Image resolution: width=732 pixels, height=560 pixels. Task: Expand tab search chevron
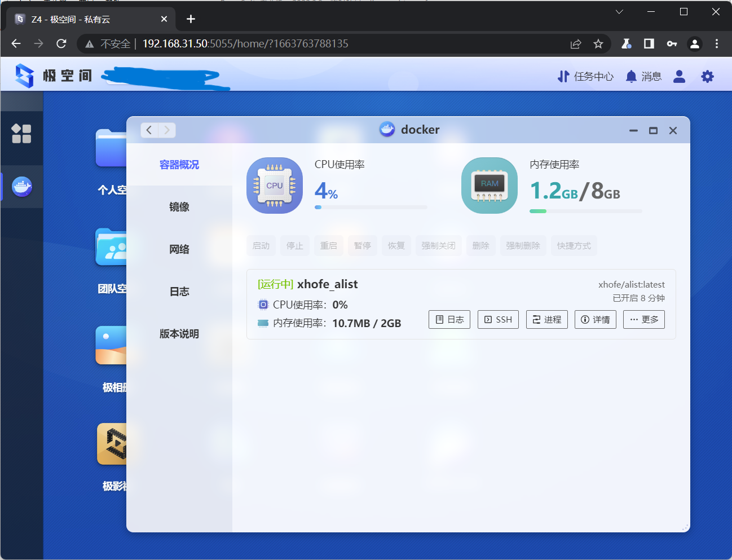click(x=619, y=12)
